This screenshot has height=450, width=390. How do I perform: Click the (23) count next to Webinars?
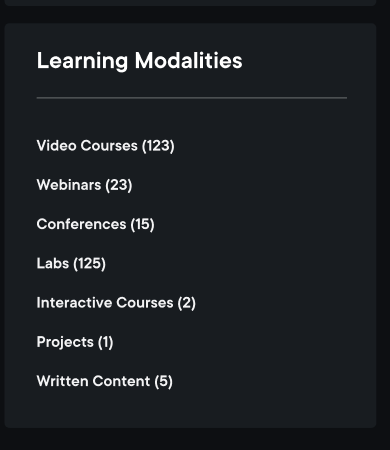[x=119, y=185]
